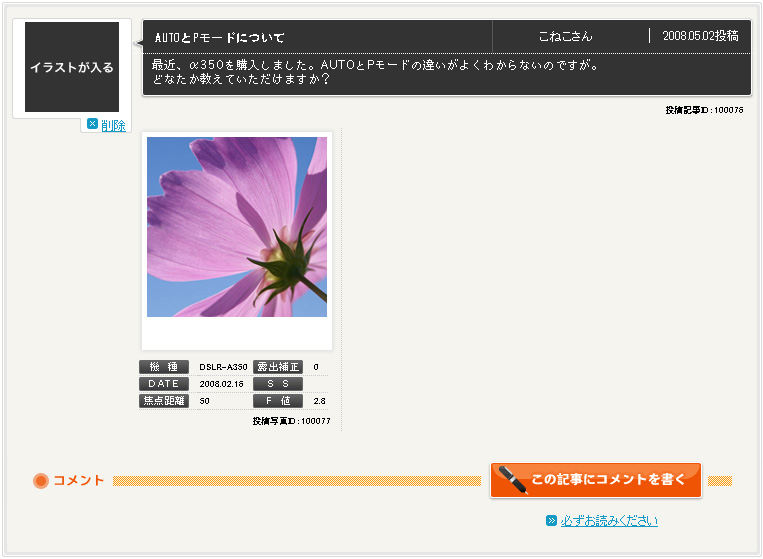Viewport: 763px width, 559px height.
Task: Click the 削除 link
Action: [113, 125]
